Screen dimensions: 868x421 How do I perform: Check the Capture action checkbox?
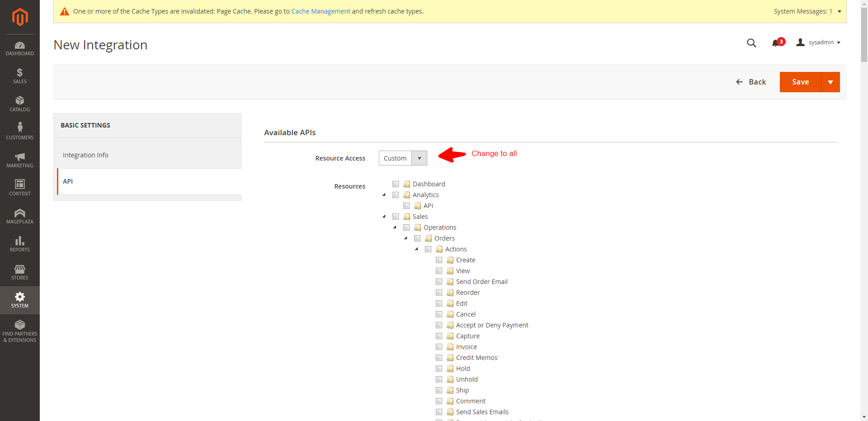439,336
